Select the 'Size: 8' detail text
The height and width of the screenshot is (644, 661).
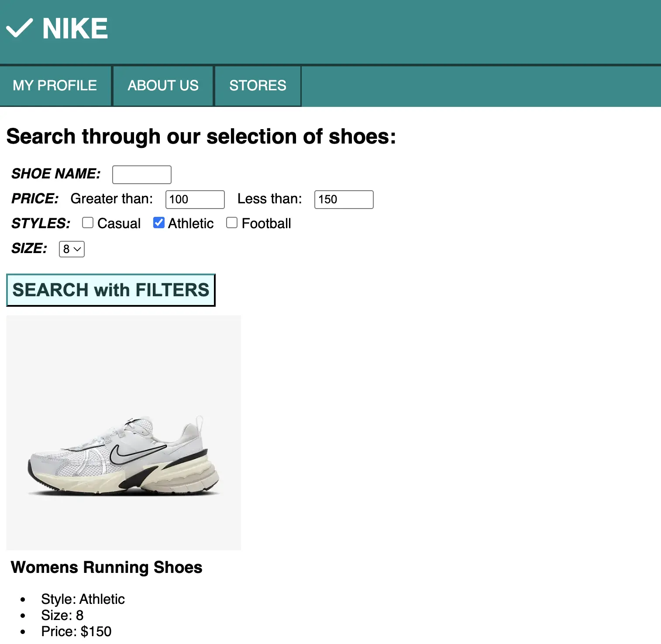tap(62, 615)
